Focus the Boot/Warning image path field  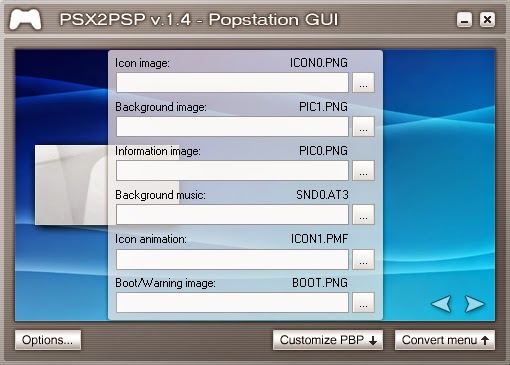pos(232,302)
